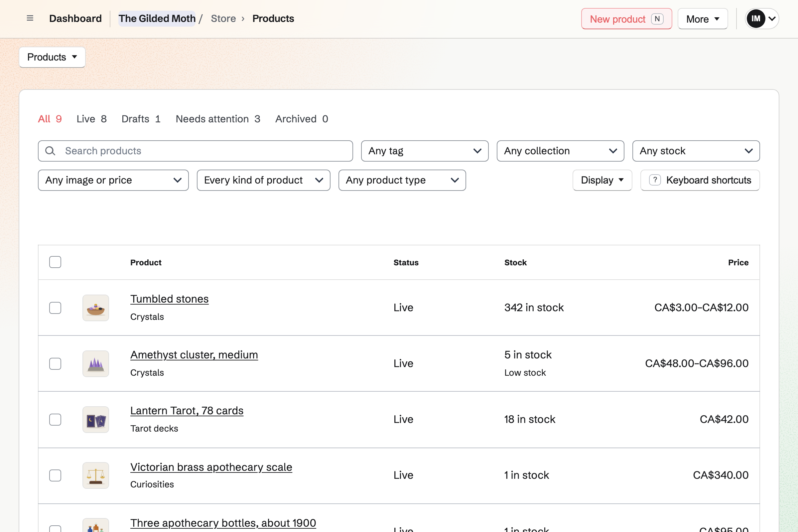This screenshot has width=798, height=532.
Task: Open Three apothecary bottles, about 1900
Action: coord(223,523)
